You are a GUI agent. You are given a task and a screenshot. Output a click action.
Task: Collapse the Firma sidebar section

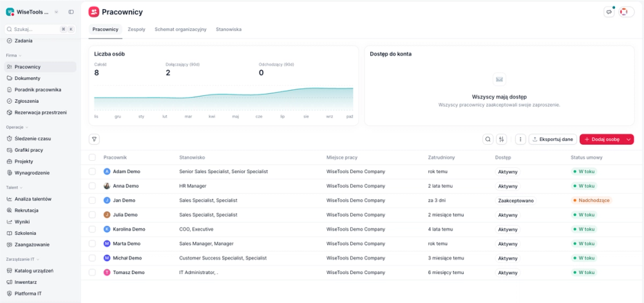coord(14,55)
